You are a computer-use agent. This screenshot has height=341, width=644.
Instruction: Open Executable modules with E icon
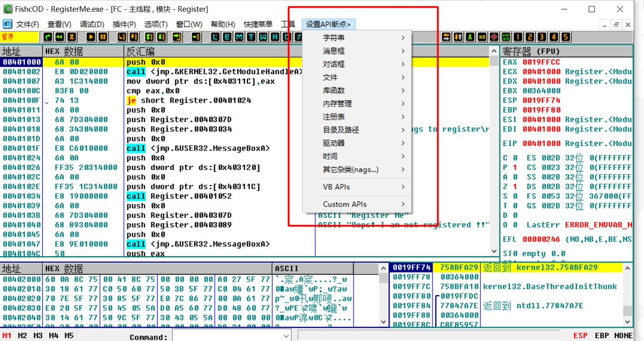[227, 37]
